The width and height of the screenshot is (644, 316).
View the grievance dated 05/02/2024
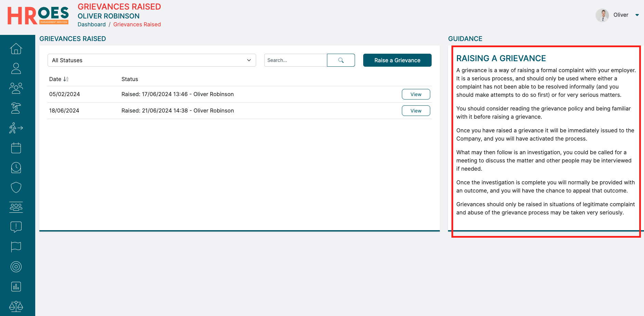coord(416,94)
